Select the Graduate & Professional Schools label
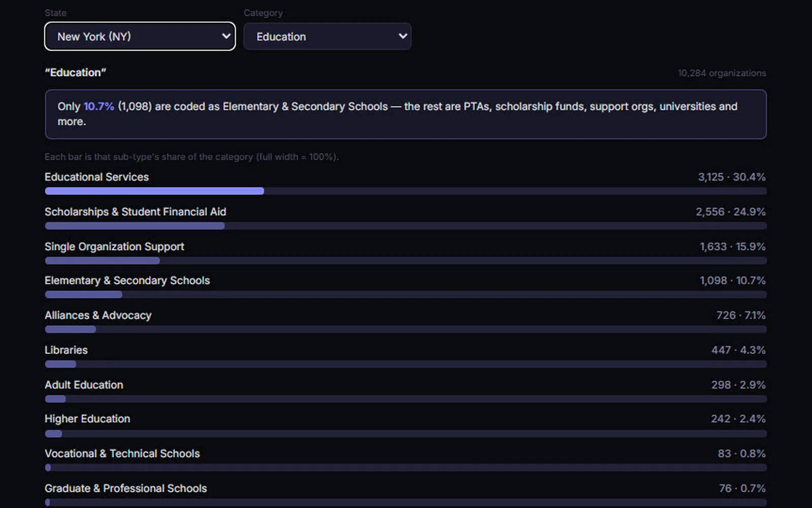812x508 pixels. (126, 488)
